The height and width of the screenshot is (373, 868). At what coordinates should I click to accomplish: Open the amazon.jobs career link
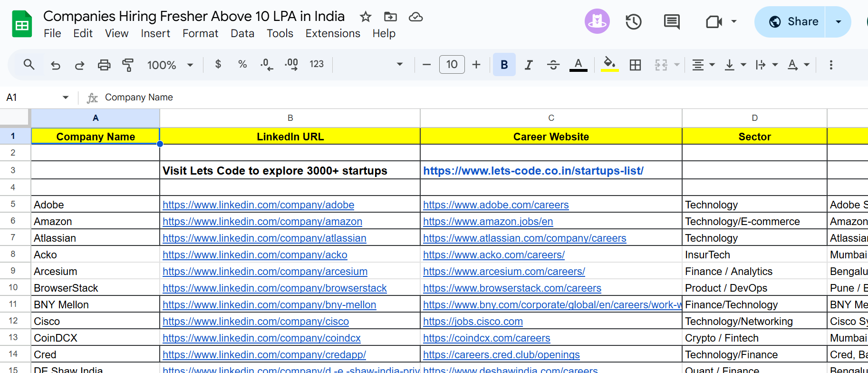tap(488, 221)
